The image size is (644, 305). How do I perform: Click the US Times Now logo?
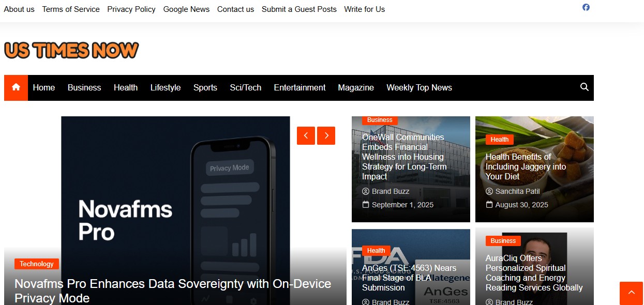click(71, 50)
